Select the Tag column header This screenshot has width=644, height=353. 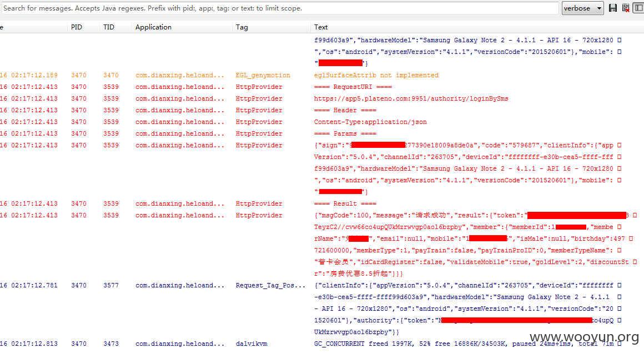(241, 27)
